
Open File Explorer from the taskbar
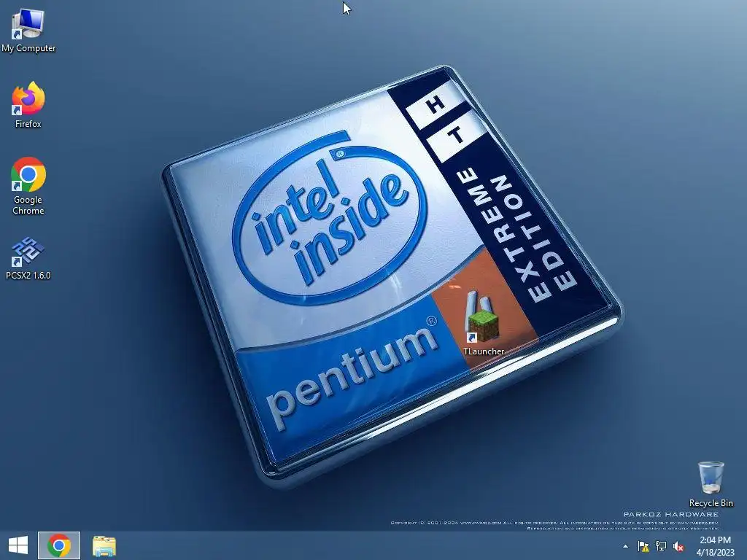(104, 545)
